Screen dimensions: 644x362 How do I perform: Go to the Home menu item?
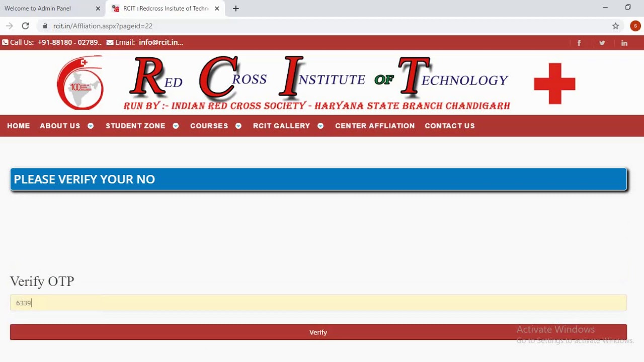pyautogui.click(x=19, y=126)
